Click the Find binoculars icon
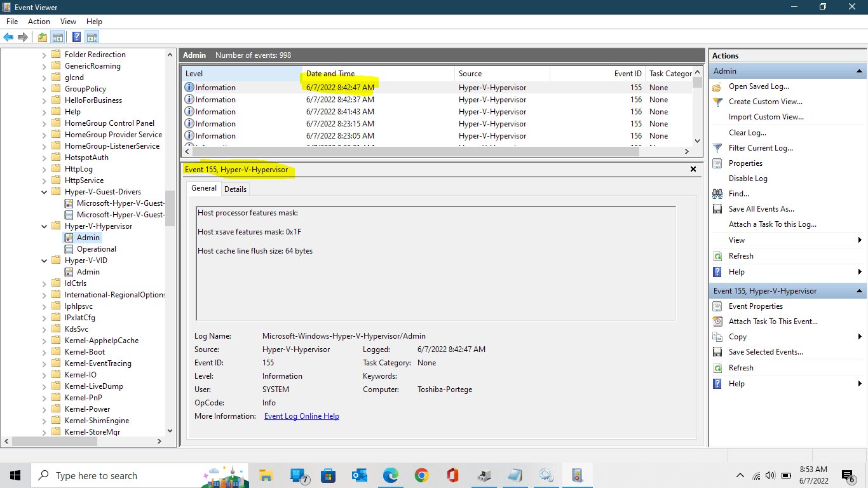The image size is (868, 488). [x=717, y=194]
